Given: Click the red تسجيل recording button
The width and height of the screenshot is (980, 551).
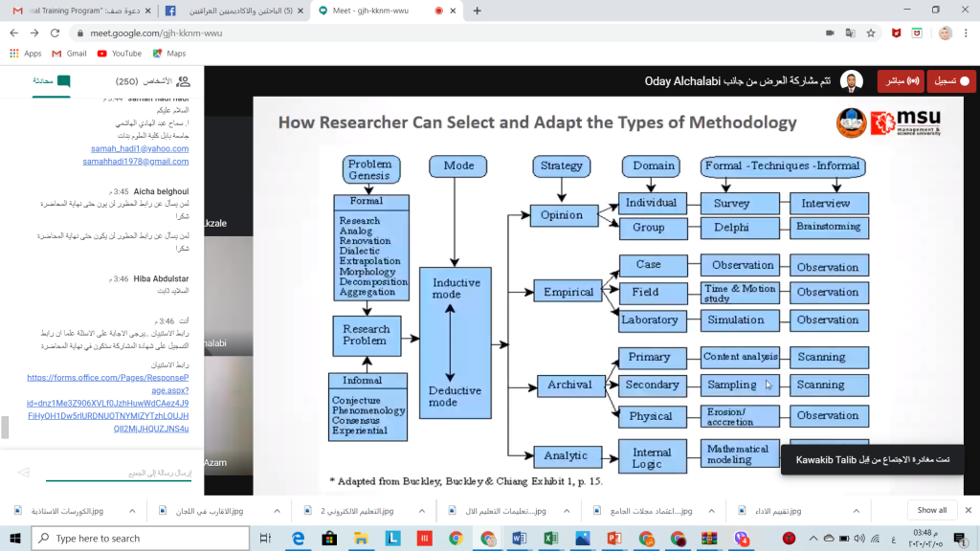Looking at the screenshot, I should coord(952,81).
